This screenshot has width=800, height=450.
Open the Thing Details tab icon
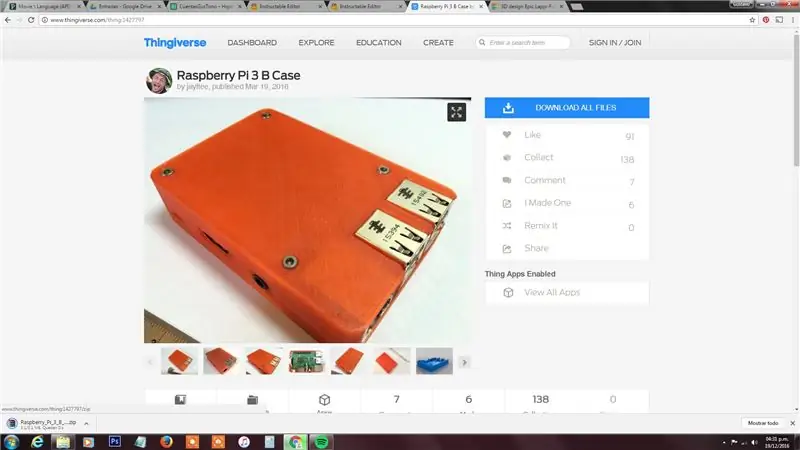(x=180, y=399)
